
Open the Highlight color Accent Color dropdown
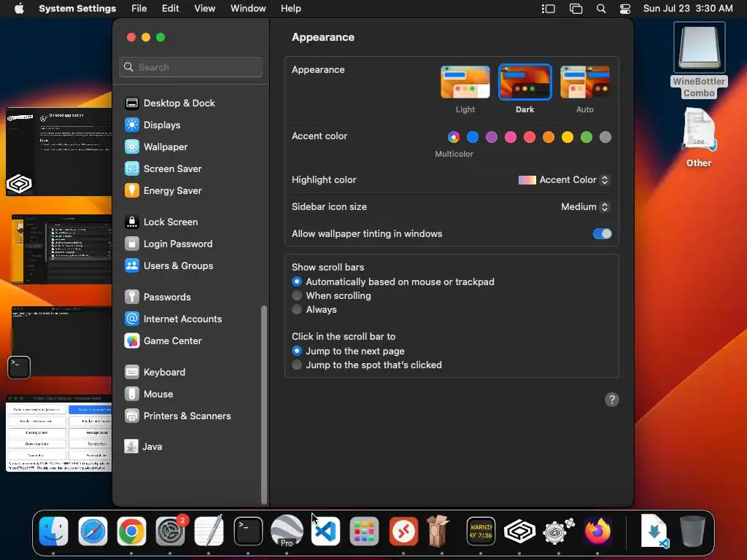coord(564,180)
